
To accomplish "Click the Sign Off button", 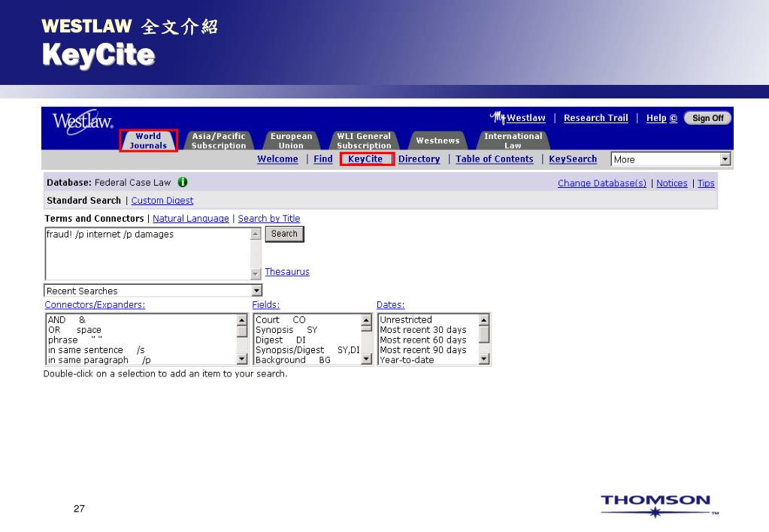I will (707, 118).
